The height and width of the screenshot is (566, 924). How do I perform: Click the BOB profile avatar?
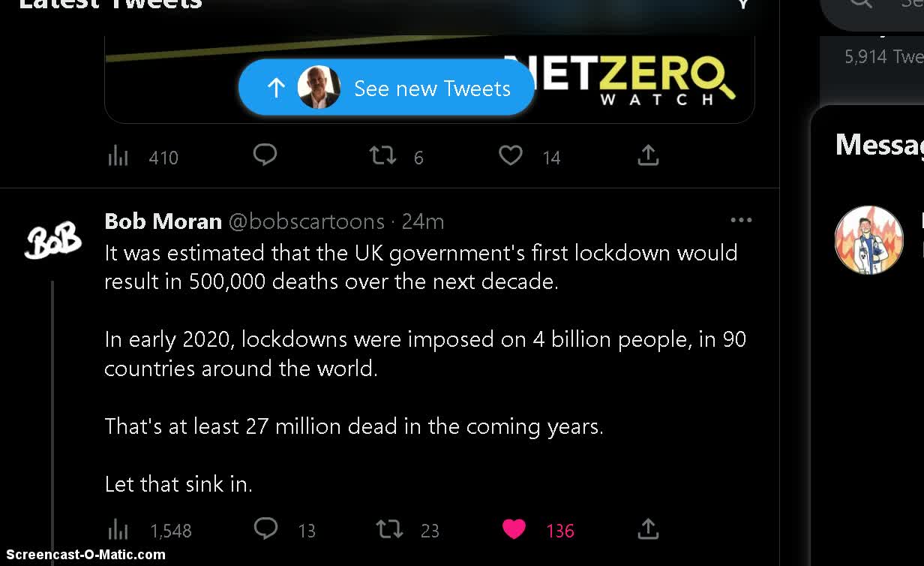[52, 240]
